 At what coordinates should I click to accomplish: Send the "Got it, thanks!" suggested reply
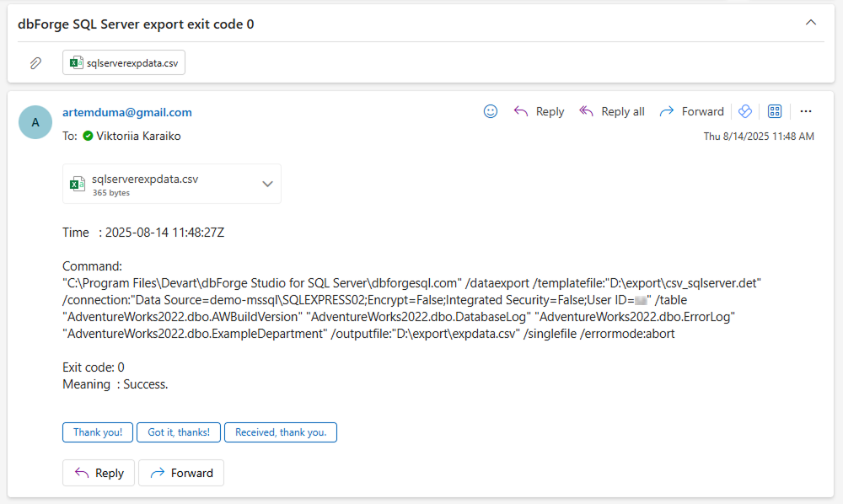(178, 432)
